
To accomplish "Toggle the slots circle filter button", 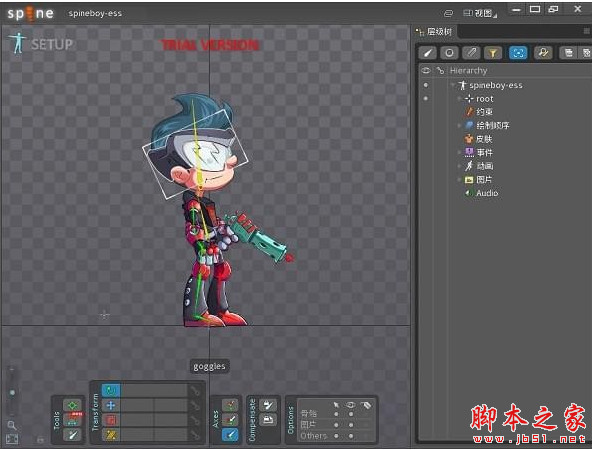I will coord(449,53).
